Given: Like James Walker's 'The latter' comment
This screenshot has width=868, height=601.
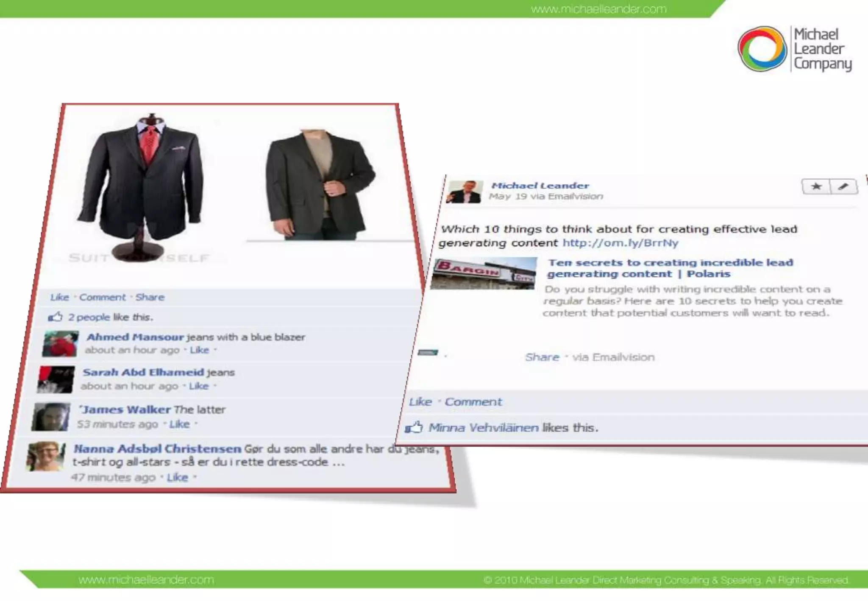Looking at the screenshot, I should (x=179, y=424).
